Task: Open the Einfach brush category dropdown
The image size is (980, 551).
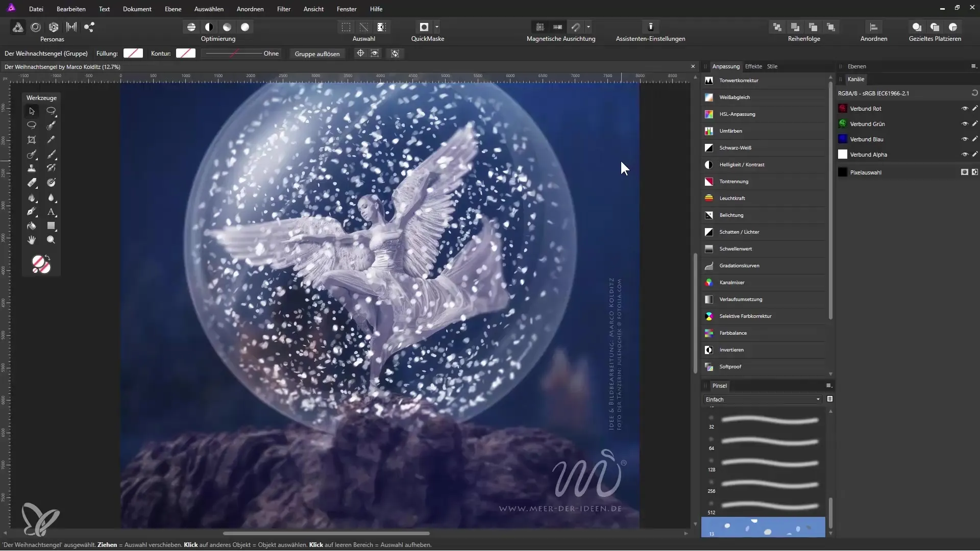Action: 763,399
